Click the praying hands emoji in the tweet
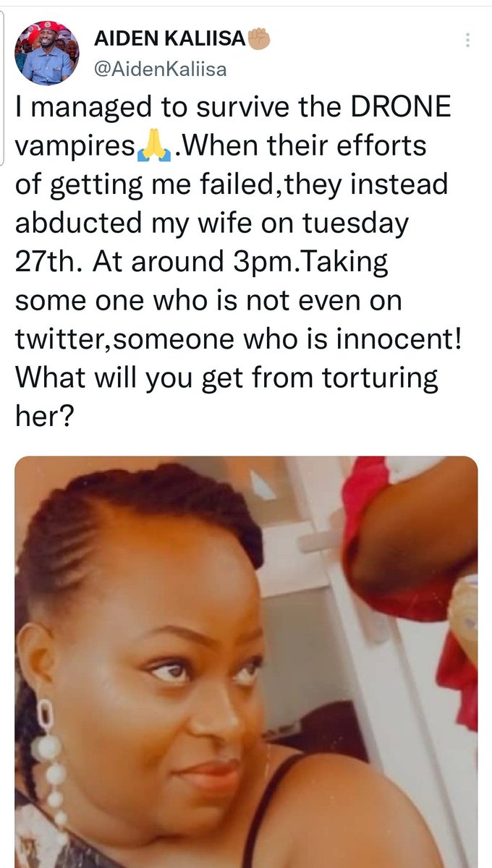492x868 pixels. point(153,148)
